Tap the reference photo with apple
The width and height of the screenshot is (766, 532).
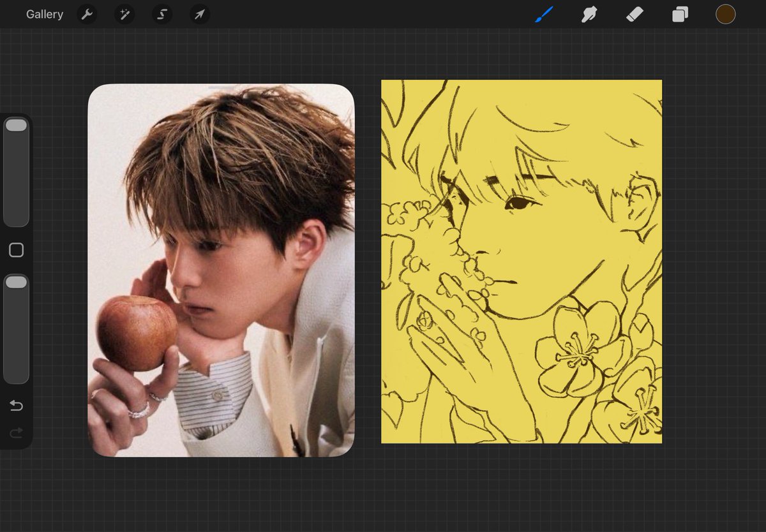coord(221,270)
